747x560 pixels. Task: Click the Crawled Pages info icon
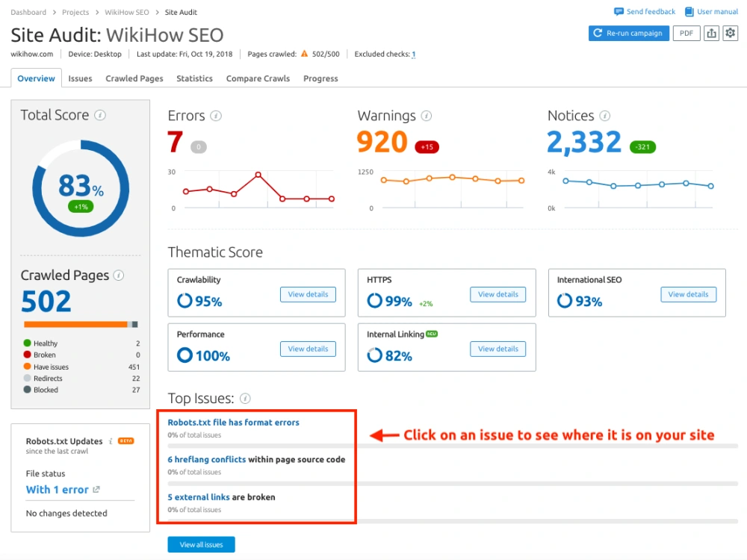[119, 276]
